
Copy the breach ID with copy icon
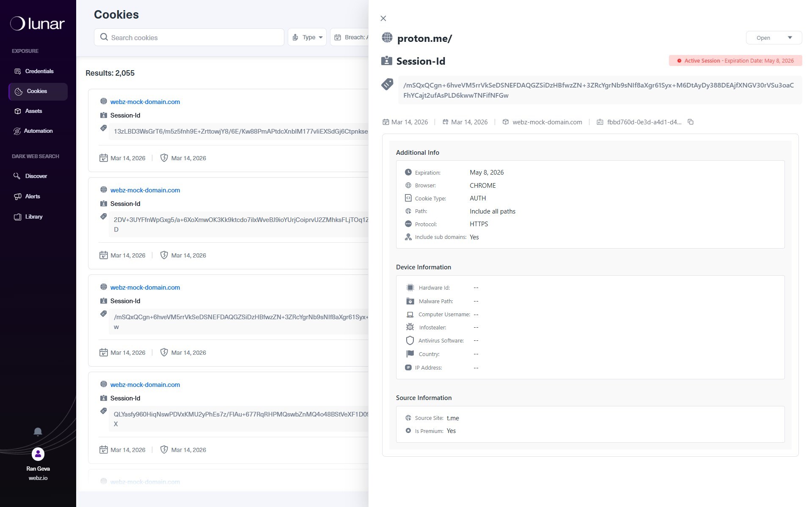point(691,122)
